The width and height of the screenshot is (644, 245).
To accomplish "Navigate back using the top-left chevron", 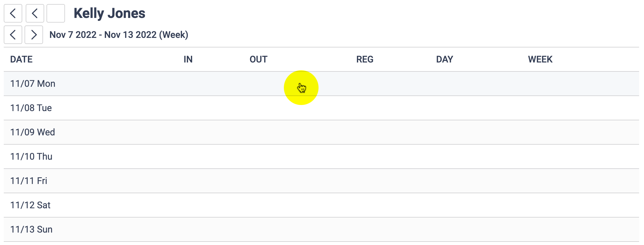I will tap(13, 13).
